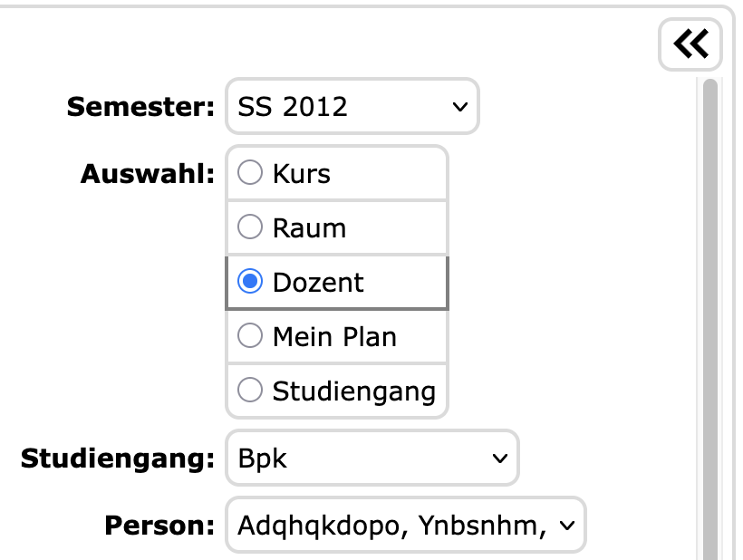The image size is (743, 560).
Task: Select the Kurs radio button
Action: (x=250, y=173)
